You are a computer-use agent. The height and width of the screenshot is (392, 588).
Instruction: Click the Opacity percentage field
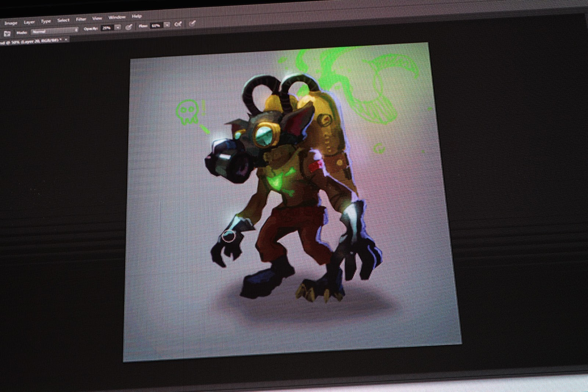click(107, 28)
